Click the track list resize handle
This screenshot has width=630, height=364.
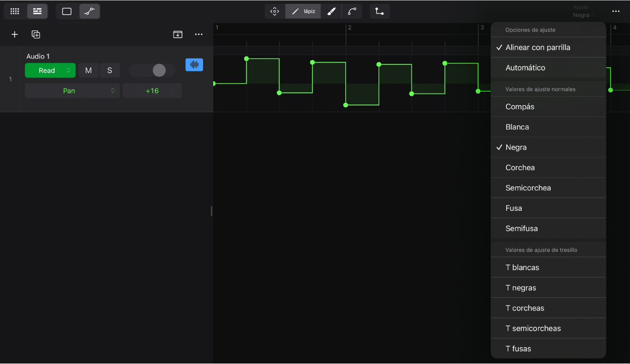(x=211, y=211)
